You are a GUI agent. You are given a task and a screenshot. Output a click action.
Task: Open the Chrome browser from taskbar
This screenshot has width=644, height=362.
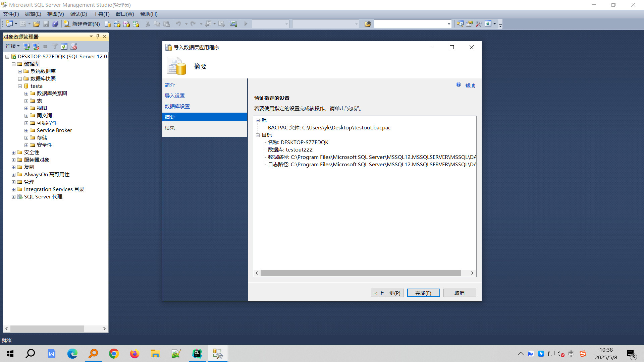pos(114,353)
